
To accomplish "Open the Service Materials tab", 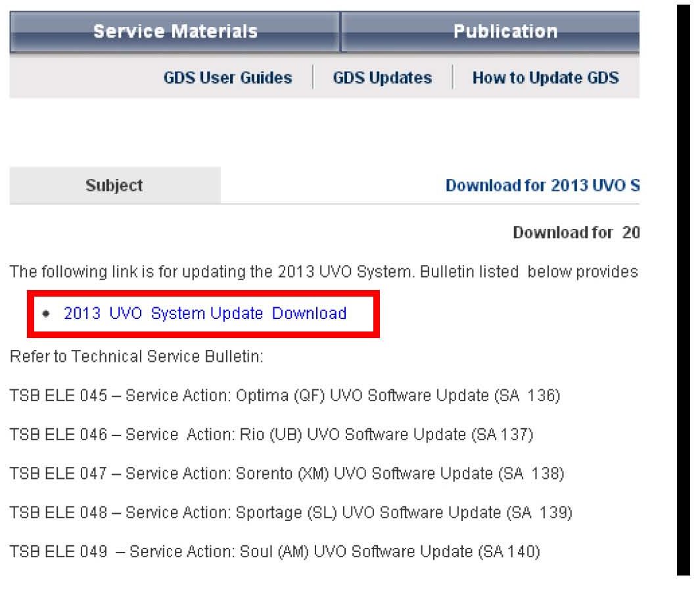I will click(x=175, y=32).
